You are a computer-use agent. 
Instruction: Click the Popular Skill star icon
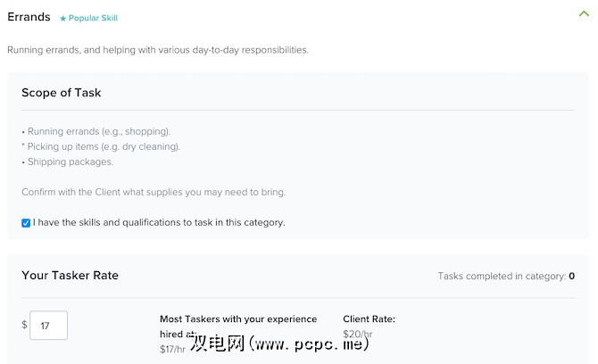coord(62,18)
